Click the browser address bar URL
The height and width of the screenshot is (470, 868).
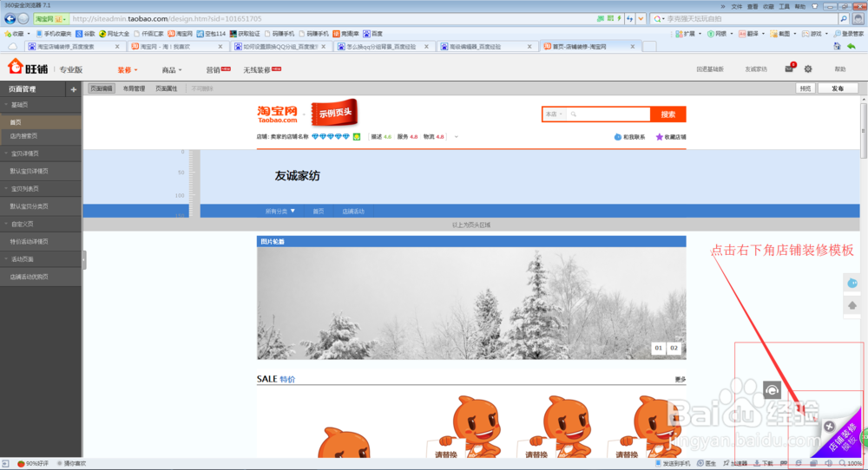(x=168, y=19)
